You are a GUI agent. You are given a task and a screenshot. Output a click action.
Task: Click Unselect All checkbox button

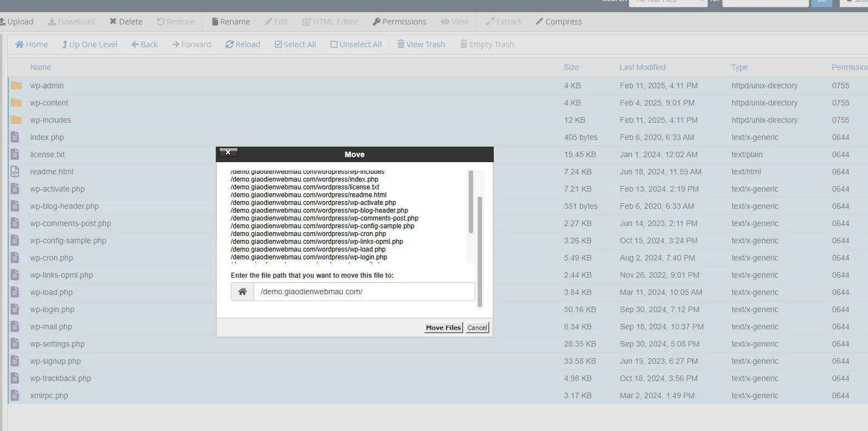[356, 44]
